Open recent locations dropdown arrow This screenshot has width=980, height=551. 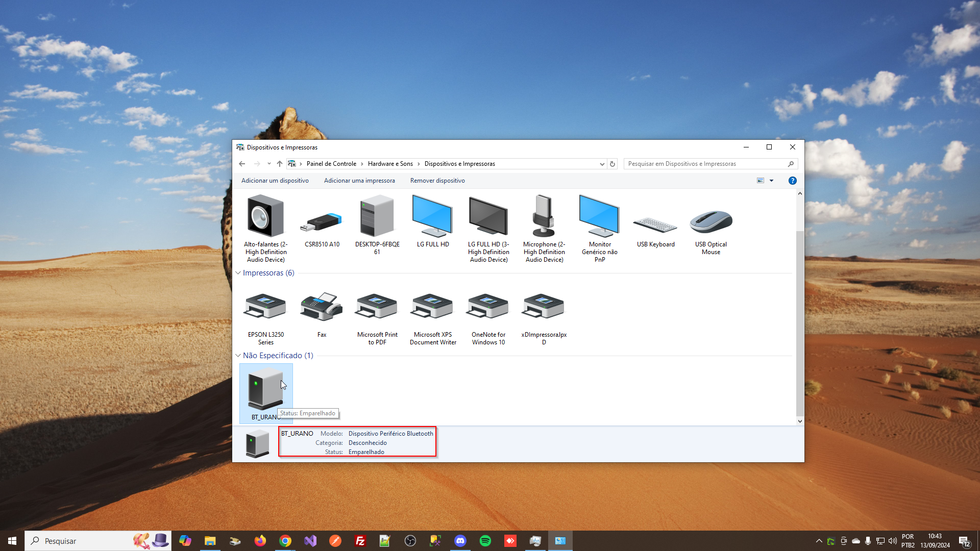(x=269, y=164)
